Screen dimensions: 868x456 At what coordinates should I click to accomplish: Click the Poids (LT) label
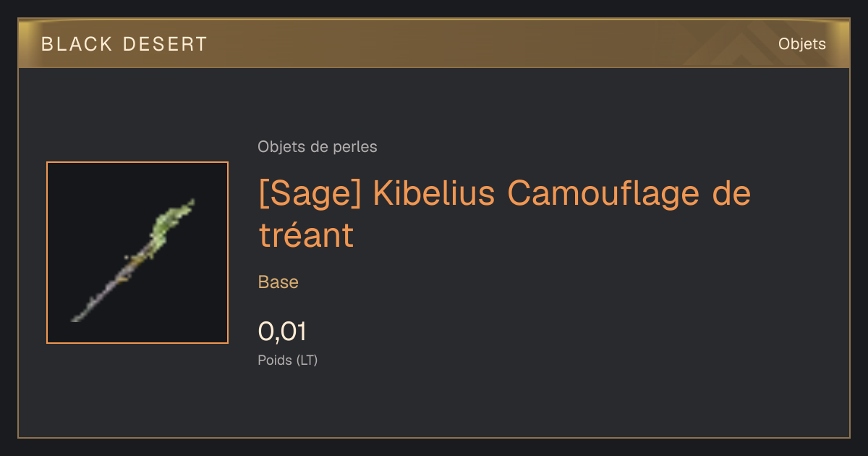(288, 360)
